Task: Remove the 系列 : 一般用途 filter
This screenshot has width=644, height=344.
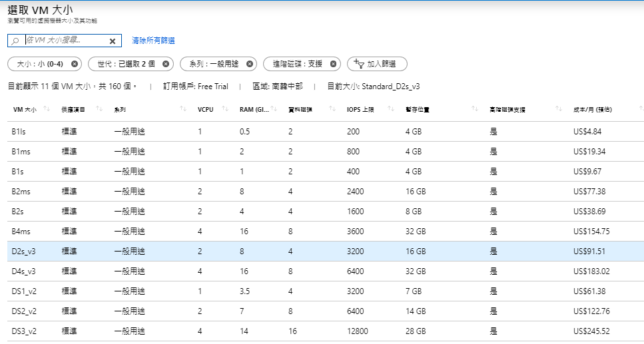Action: 249,64
